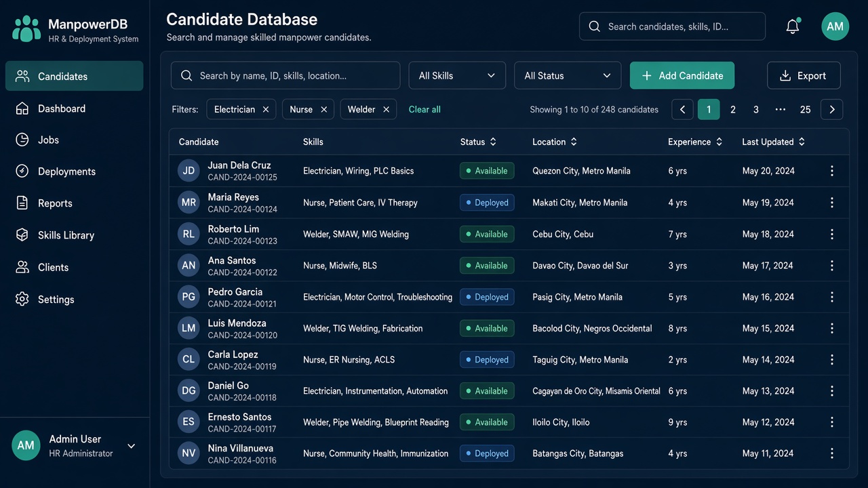Click the ES avatar of Ernesto Santos
868x488 pixels.
tap(189, 422)
